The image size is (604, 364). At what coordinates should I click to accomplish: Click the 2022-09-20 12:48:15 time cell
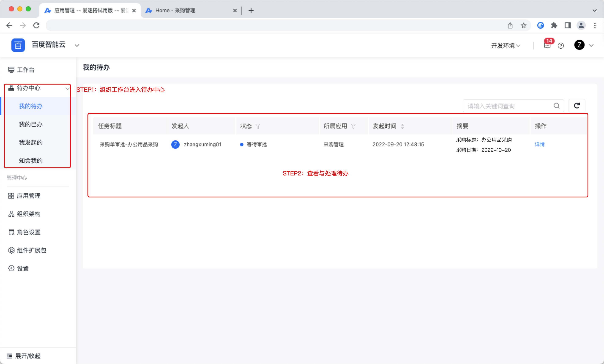point(398,144)
